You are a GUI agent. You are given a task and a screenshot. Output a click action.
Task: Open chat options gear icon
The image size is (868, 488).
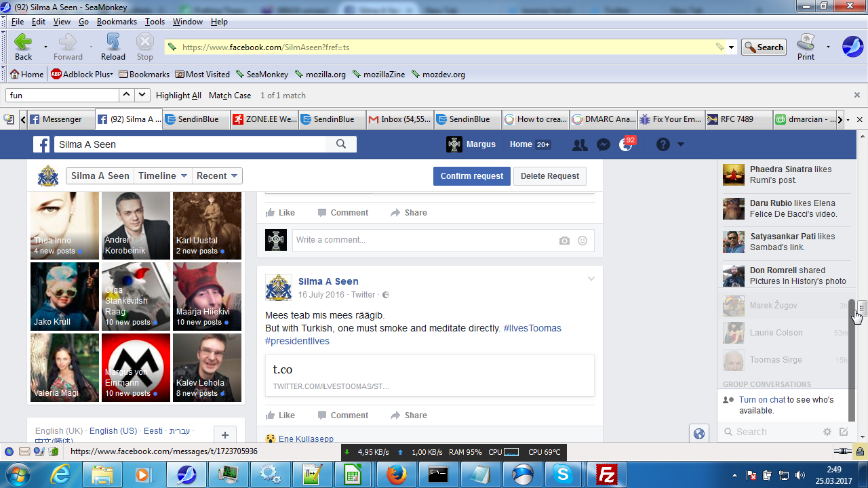827,432
